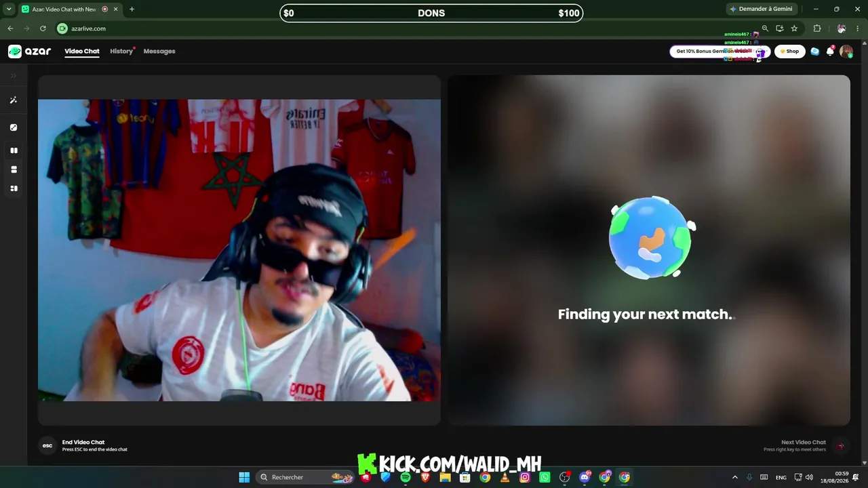
Task: Click Demander à Gemini button
Action: coord(760,9)
